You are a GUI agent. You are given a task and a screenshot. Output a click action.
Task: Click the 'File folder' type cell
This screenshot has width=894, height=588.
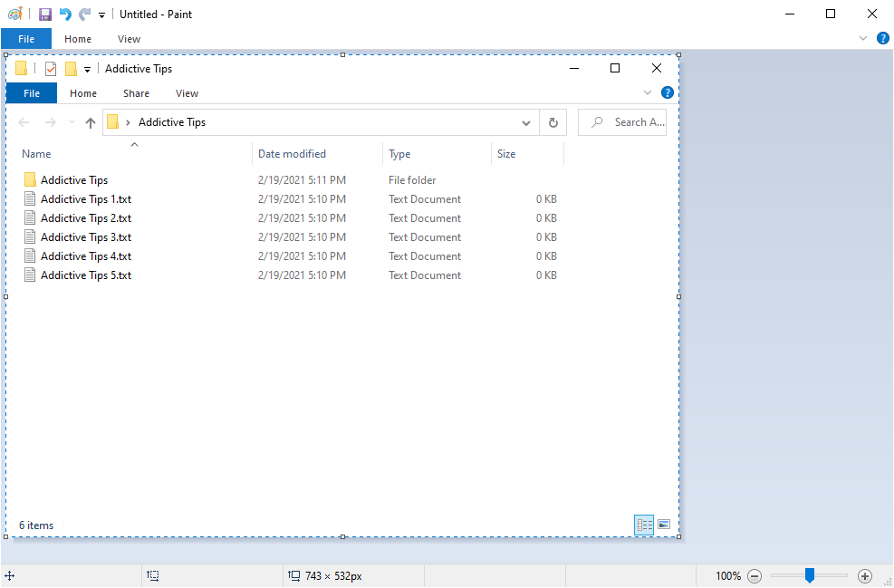412,179
